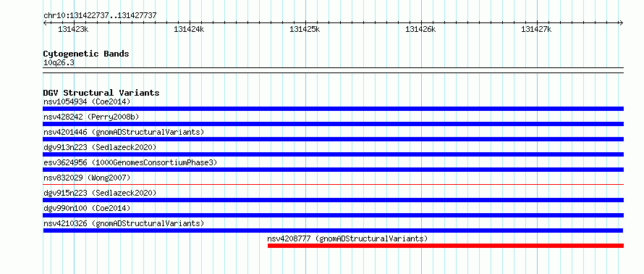Click the blue bar beneath dgv990n100

click(333, 215)
